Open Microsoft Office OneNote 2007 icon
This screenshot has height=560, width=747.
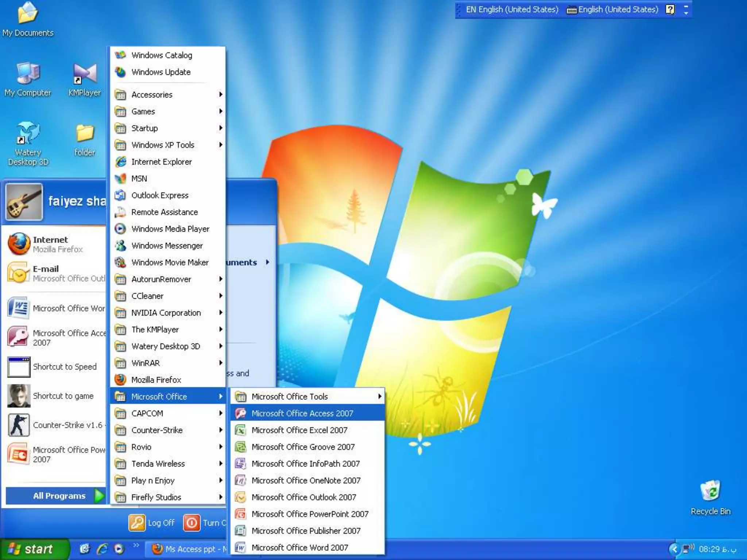tap(240, 481)
